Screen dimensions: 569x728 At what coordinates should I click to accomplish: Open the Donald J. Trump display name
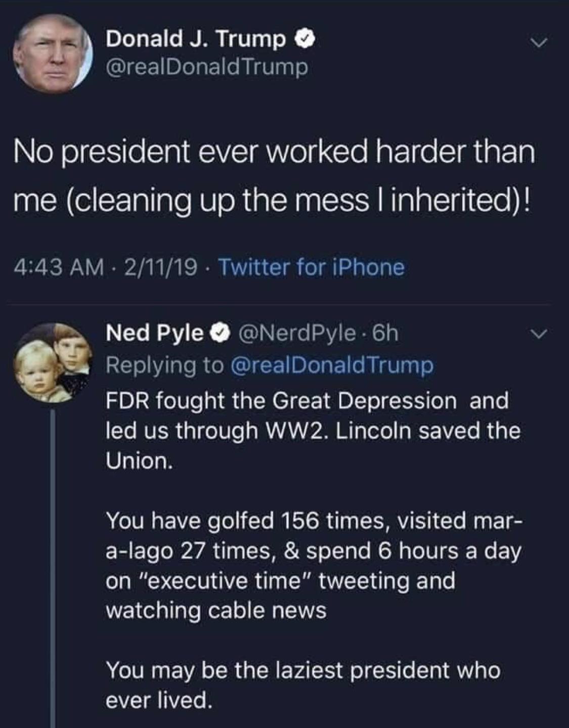tap(196, 39)
